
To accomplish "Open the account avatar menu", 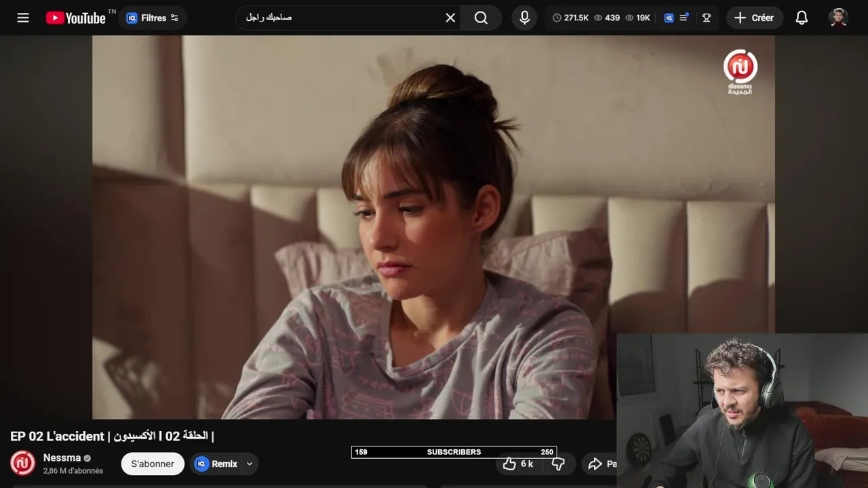I will pyautogui.click(x=839, y=18).
